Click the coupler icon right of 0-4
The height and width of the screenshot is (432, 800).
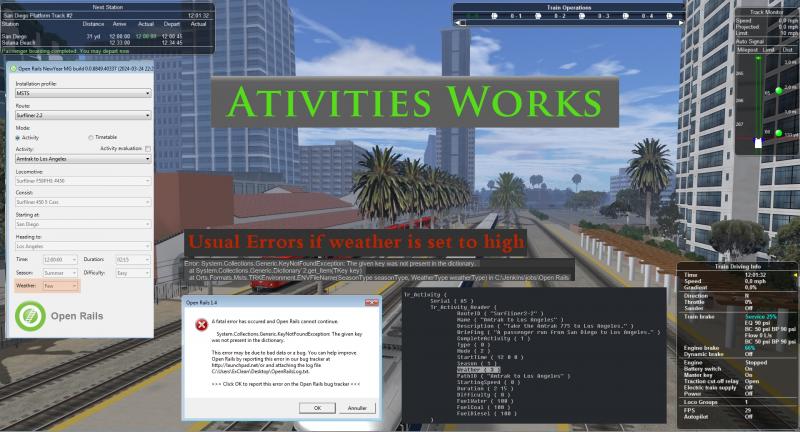[x=669, y=16]
